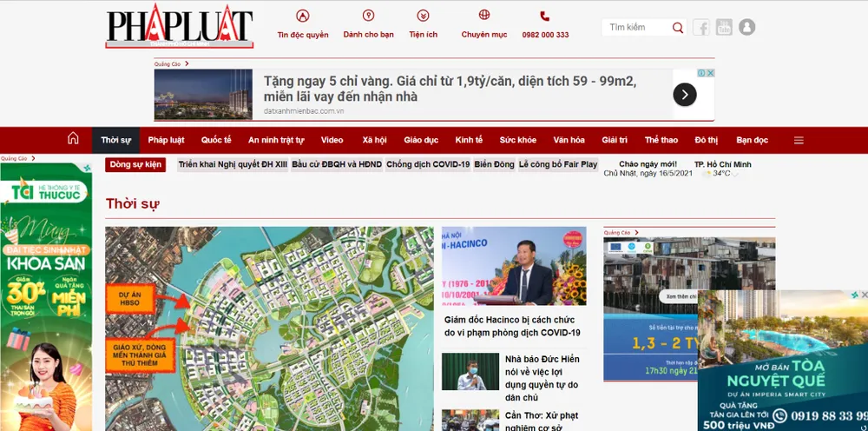Go to the Kinh tế section

pos(469,140)
